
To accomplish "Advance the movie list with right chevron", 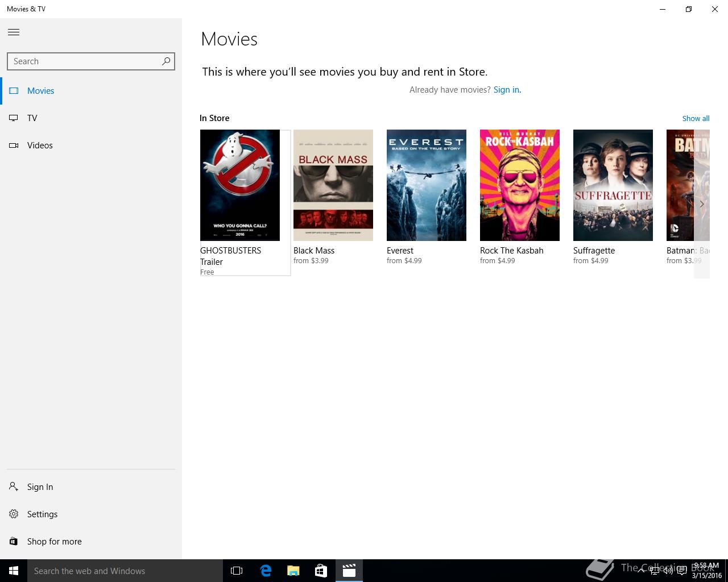I will 702,204.
